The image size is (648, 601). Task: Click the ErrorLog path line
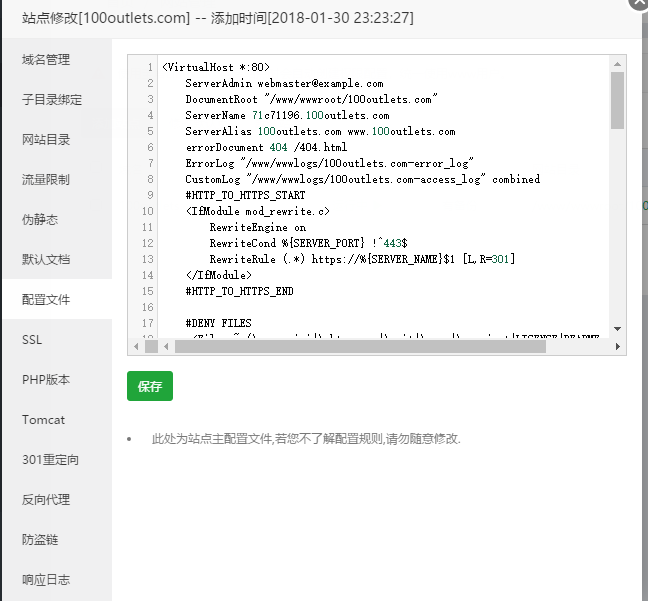click(x=329, y=164)
